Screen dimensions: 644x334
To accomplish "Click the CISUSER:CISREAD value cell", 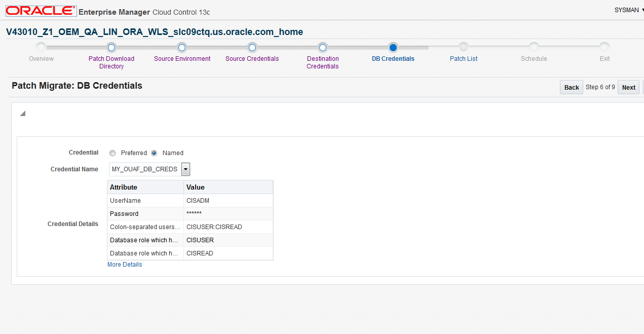I will coord(228,227).
